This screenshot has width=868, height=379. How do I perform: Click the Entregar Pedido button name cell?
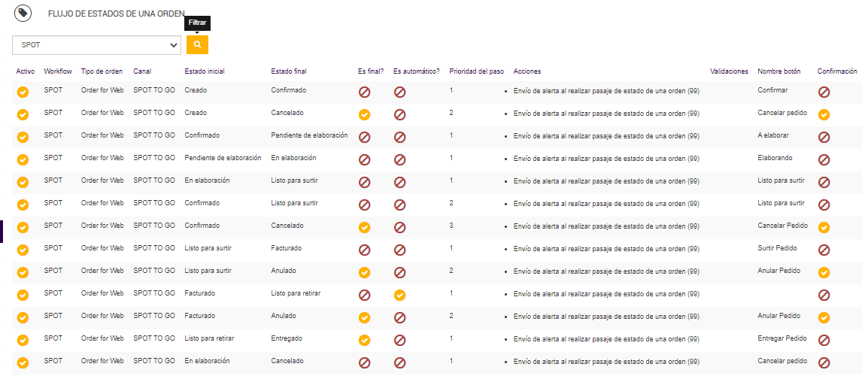(x=782, y=338)
